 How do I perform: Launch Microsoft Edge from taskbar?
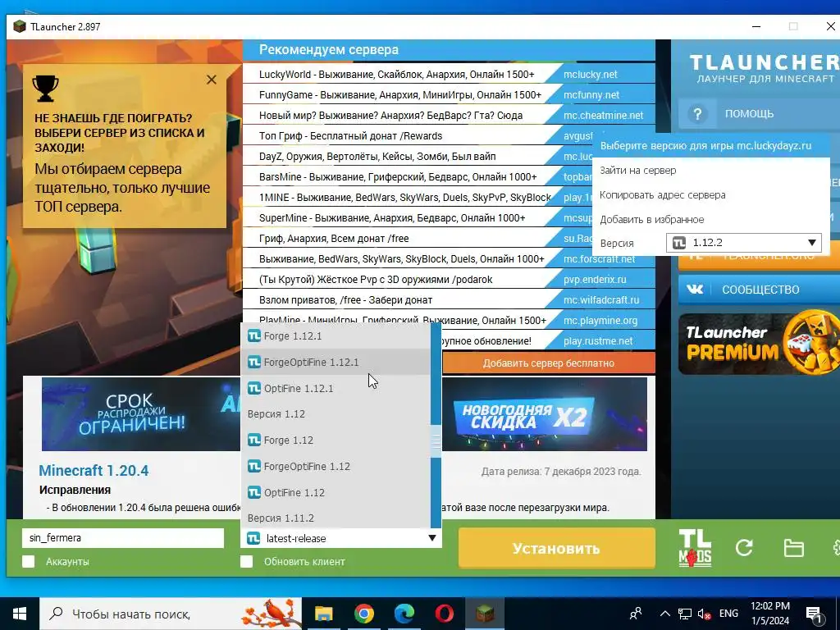[404, 614]
